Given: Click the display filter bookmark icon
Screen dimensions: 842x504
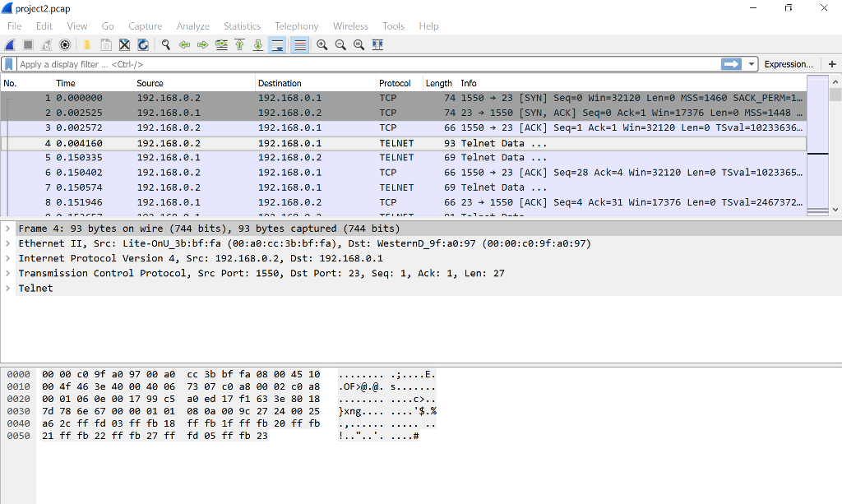Looking at the screenshot, I should tap(8, 64).
